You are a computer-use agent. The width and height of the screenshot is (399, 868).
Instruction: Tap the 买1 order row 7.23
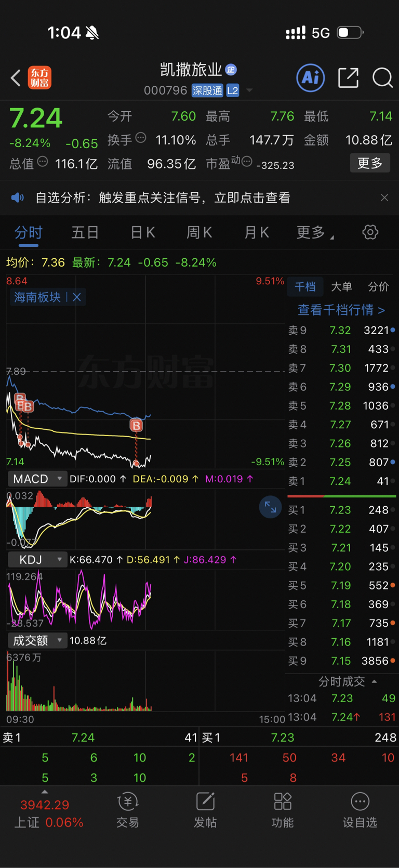click(341, 510)
